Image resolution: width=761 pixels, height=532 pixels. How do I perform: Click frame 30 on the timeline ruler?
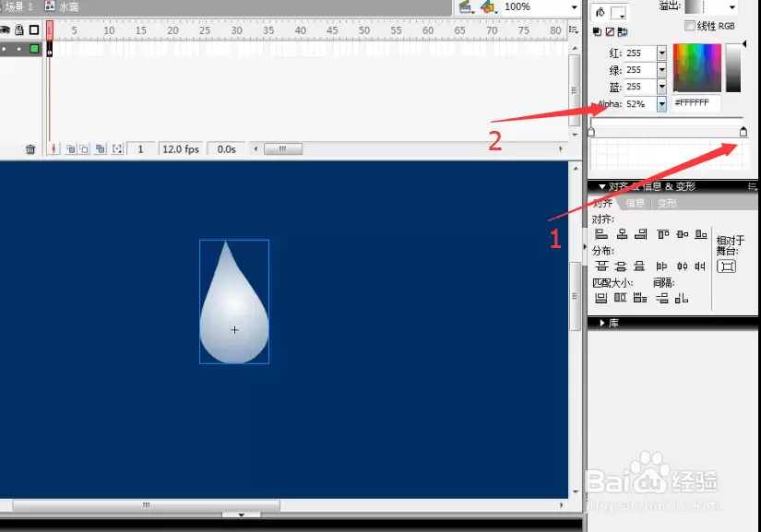pos(236,30)
